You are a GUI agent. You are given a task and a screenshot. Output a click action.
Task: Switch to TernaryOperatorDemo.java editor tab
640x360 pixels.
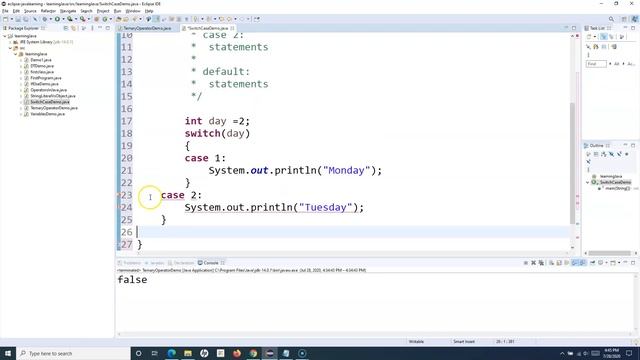click(147, 28)
